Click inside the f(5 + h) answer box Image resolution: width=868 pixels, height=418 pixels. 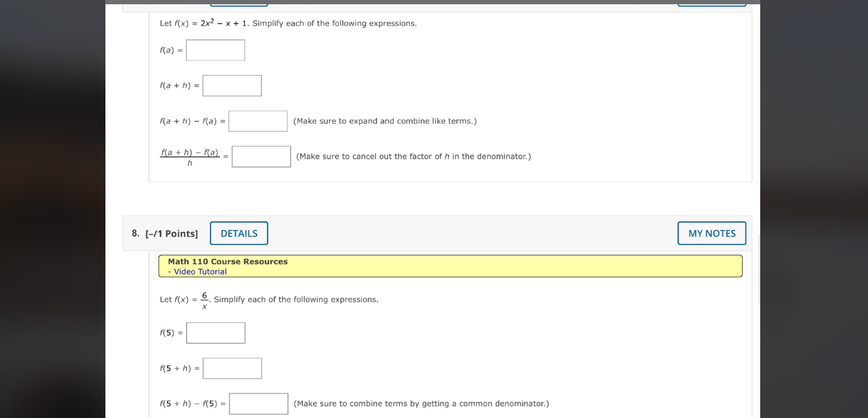pyautogui.click(x=232, y=368)
